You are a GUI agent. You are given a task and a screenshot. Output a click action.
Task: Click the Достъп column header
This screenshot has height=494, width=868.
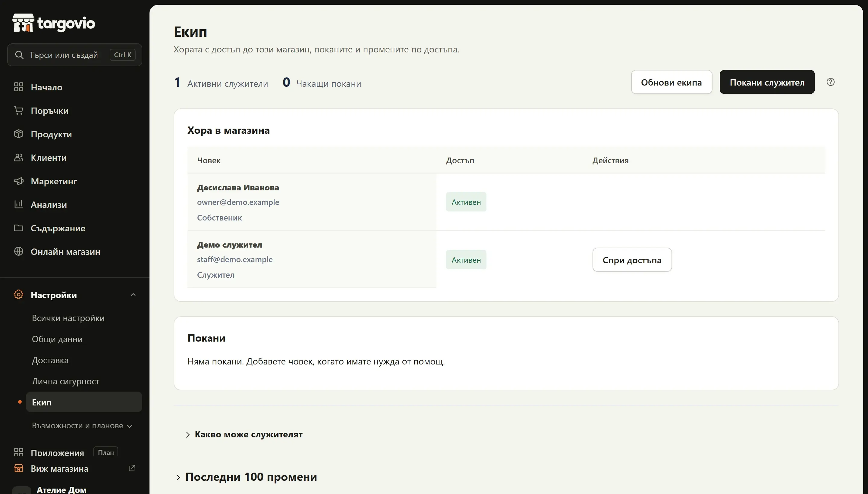[460, 160]
